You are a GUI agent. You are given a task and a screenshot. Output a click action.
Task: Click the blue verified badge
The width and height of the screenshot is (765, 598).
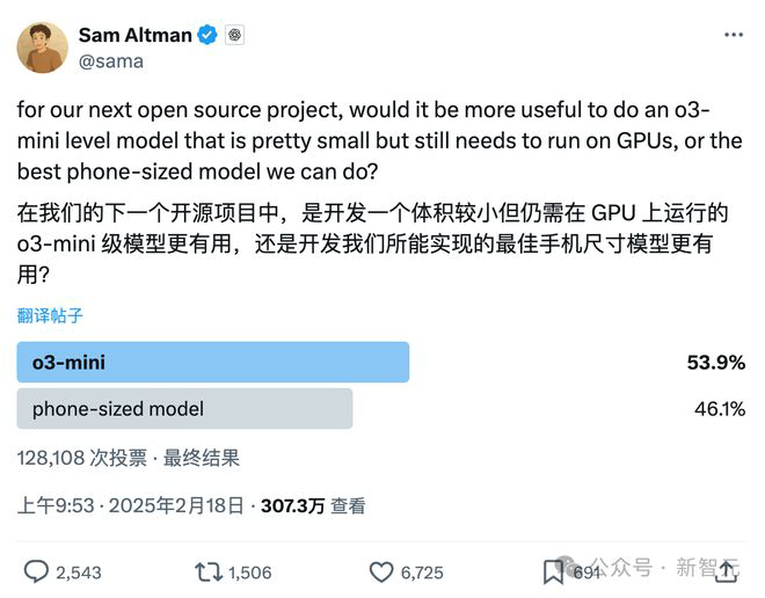coord(207,35)
